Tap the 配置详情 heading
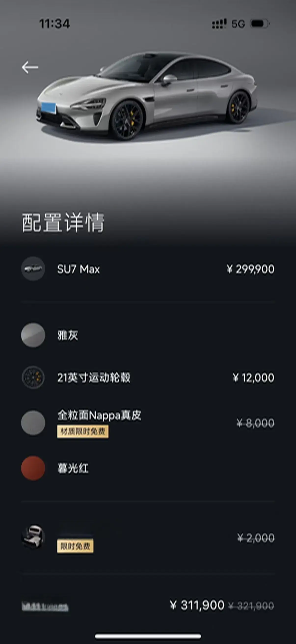 click(63, 223)
